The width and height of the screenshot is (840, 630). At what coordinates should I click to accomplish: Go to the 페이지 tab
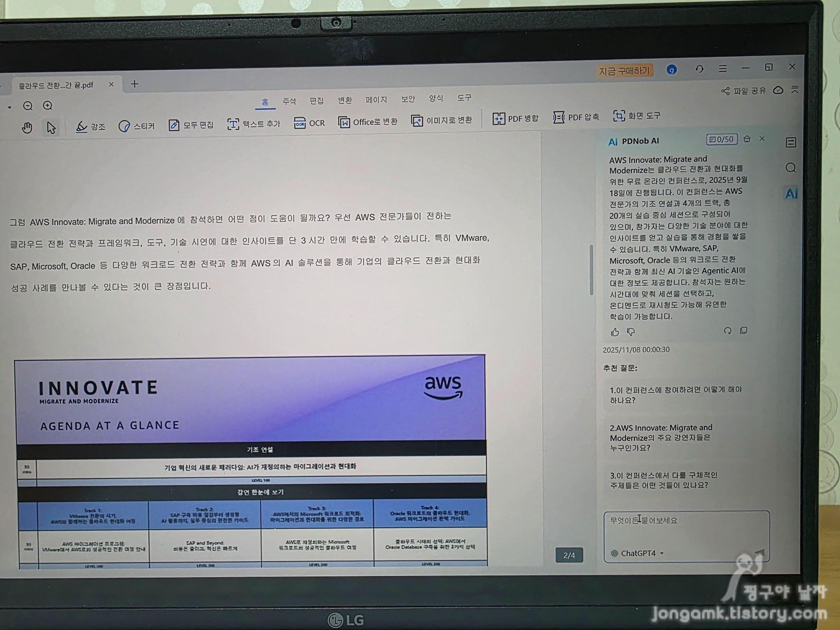click(376, 99)
